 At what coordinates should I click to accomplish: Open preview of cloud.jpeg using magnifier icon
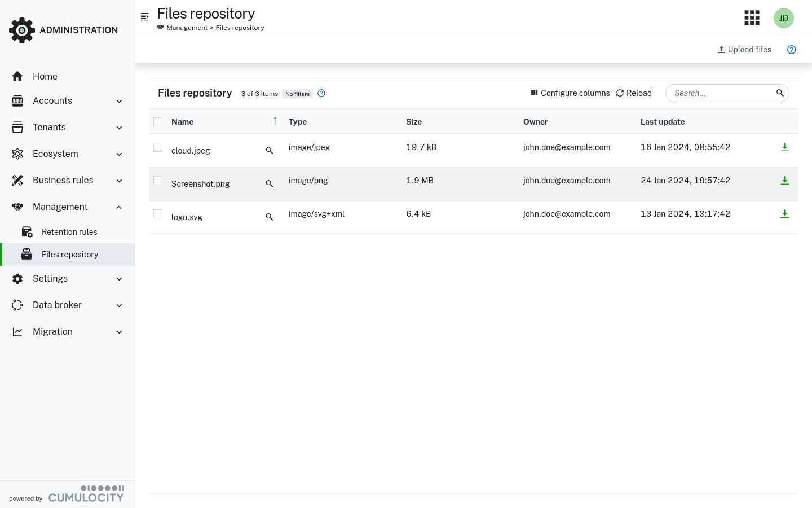[270, 151]
